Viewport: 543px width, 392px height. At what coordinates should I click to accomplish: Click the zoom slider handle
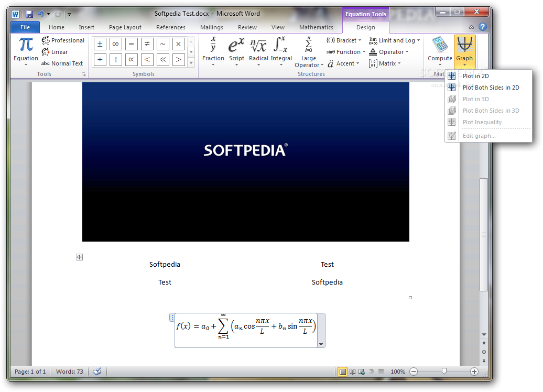click(x=444, y=372)
